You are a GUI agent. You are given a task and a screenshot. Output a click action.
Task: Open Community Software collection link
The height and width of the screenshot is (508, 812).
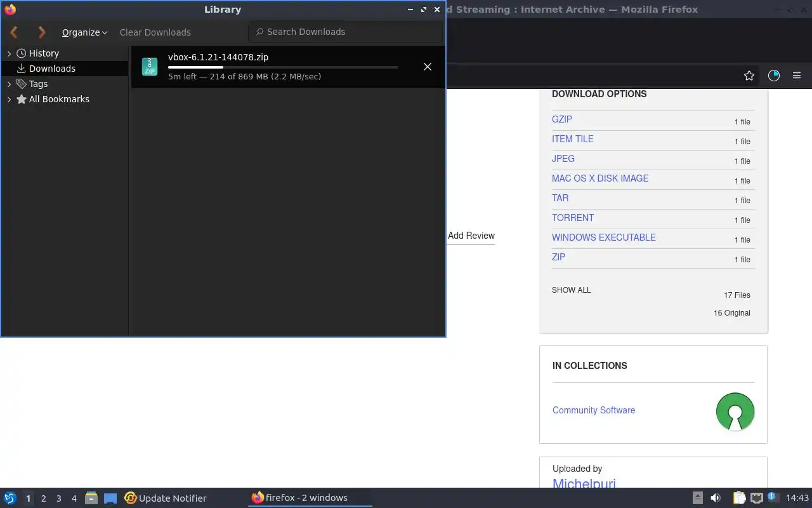point(594,410)
